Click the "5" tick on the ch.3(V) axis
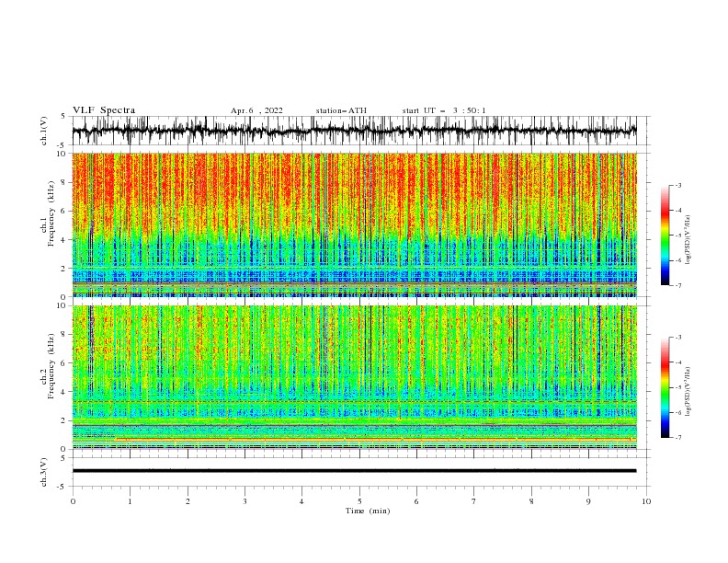 (63, 458)
